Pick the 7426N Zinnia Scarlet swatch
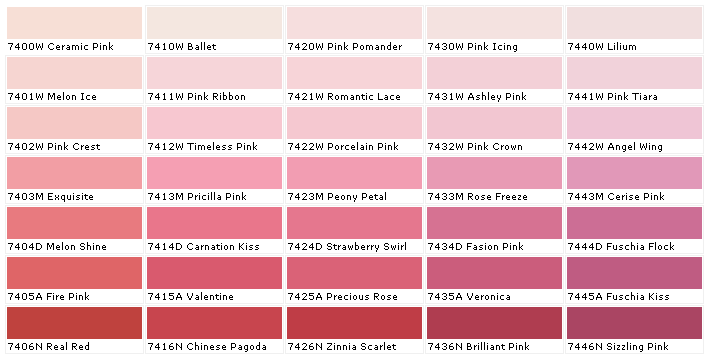 click(x=354, y=324)
